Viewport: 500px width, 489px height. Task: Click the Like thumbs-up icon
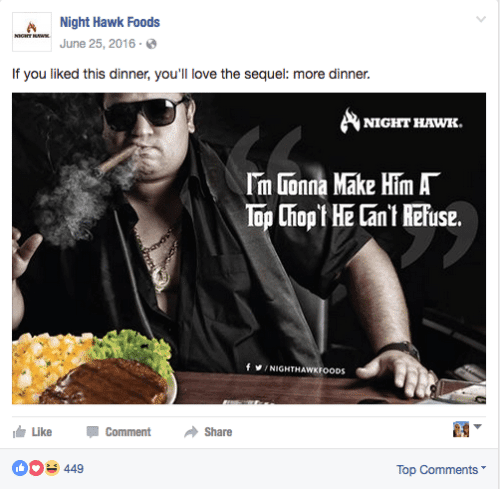[19, 432]
